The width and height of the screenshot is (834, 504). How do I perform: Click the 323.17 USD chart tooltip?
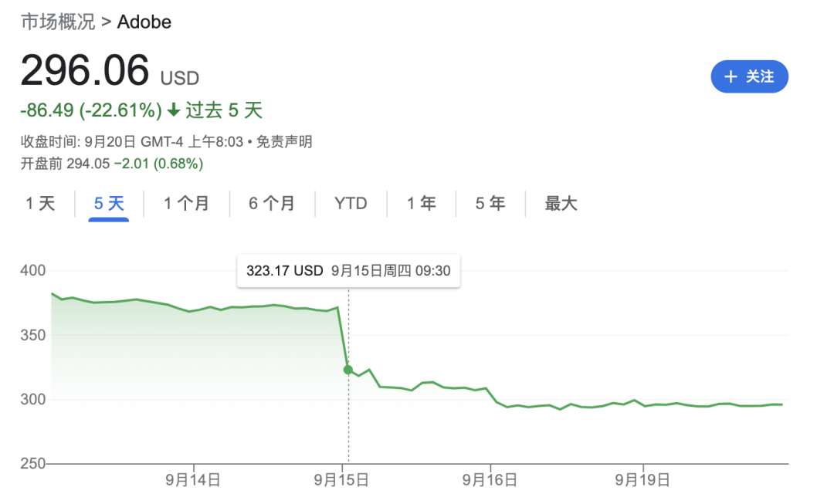pos(348,271)
